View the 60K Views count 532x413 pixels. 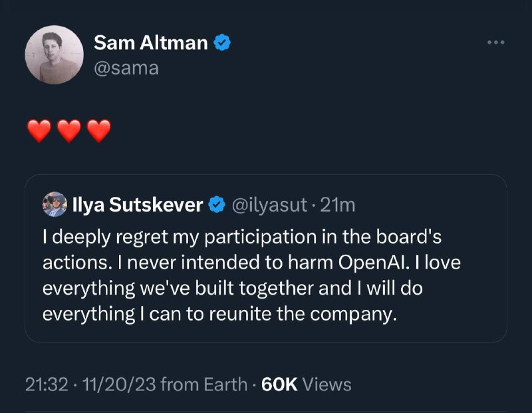(306, 384)
